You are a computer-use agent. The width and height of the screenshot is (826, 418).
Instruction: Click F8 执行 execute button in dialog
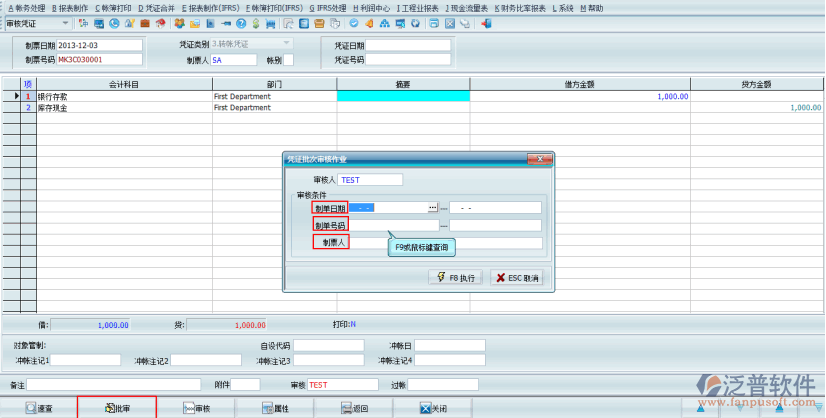pos(456,277)
